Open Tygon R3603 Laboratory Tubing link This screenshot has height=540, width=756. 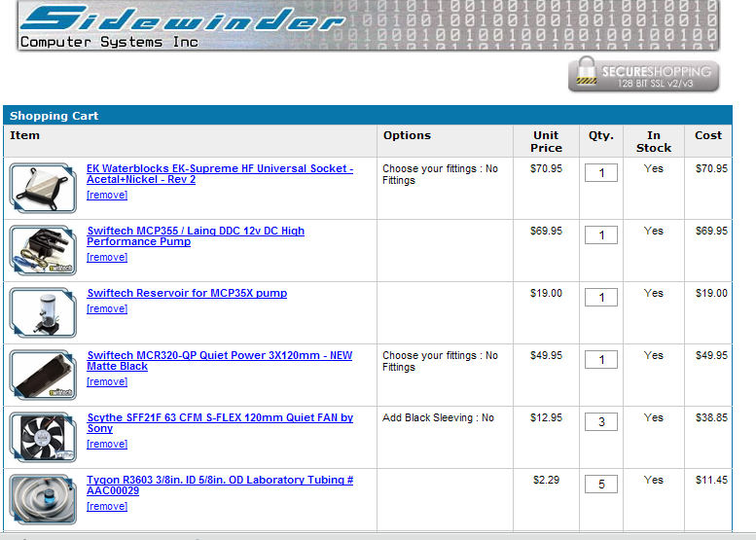[x=220, y=486]
